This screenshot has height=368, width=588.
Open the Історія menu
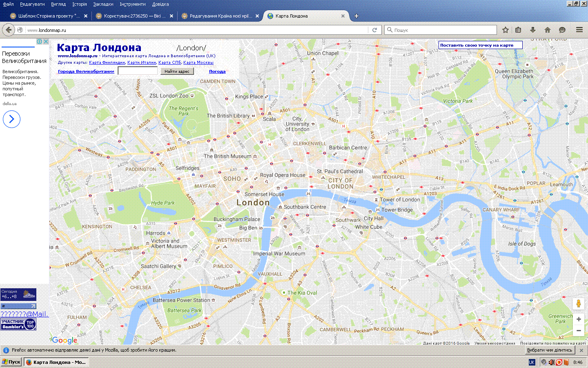pos(80,4)
